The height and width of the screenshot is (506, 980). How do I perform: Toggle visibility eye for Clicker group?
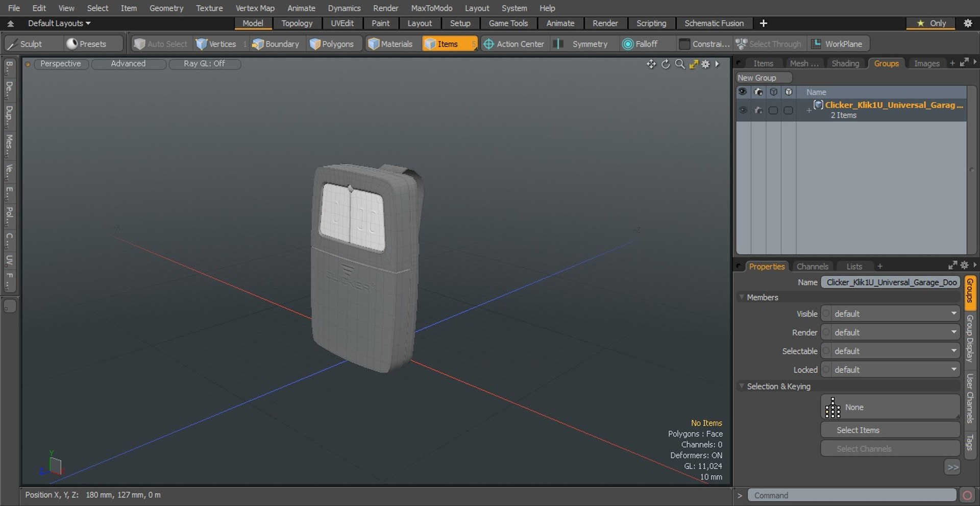tap(743, 110)
